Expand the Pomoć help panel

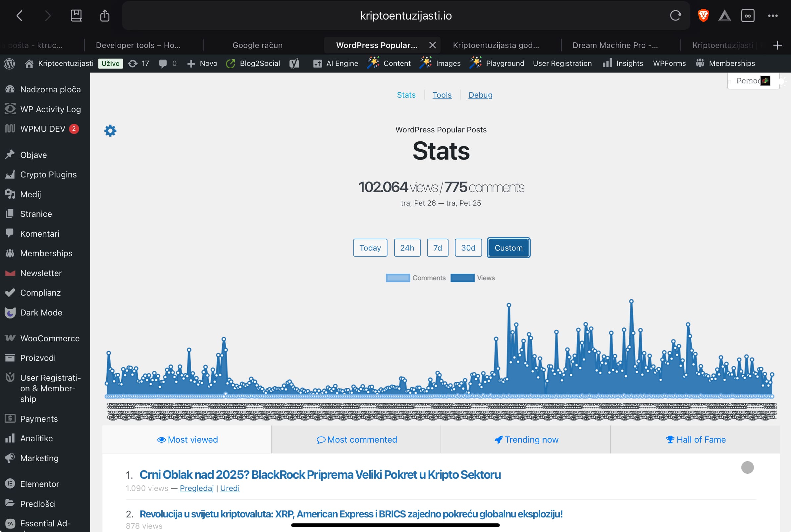tap(748, 81)
